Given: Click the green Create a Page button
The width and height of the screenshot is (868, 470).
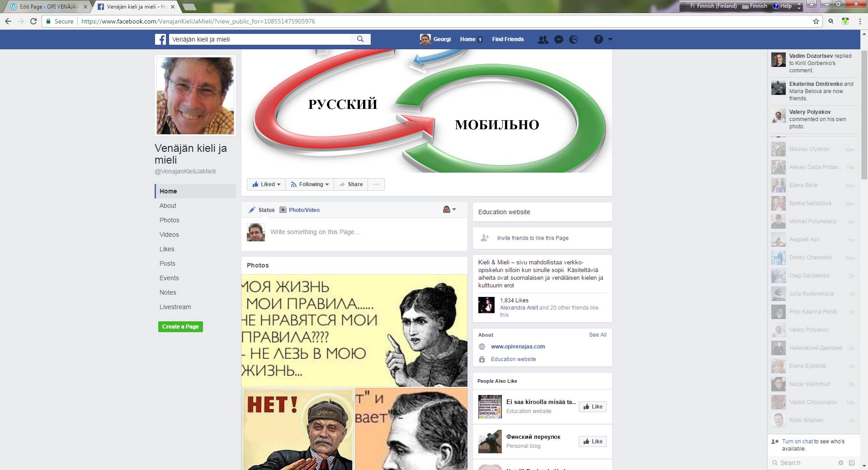Looking at the screenshot, I should click(180, 327).
